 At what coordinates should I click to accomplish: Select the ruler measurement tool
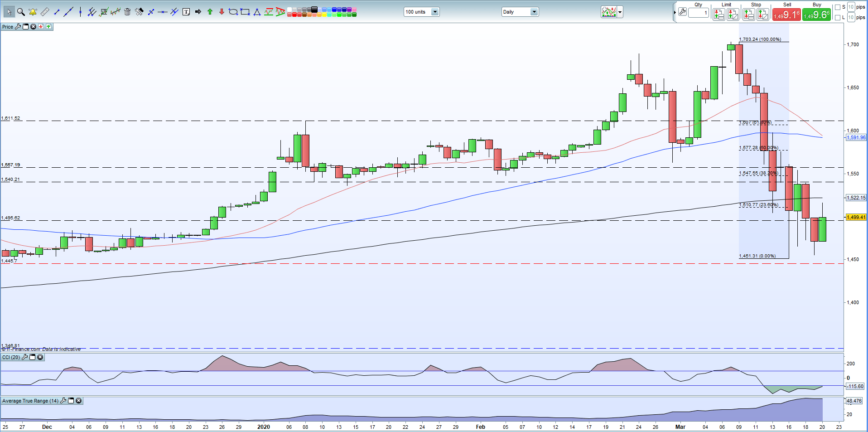(45, 12)
